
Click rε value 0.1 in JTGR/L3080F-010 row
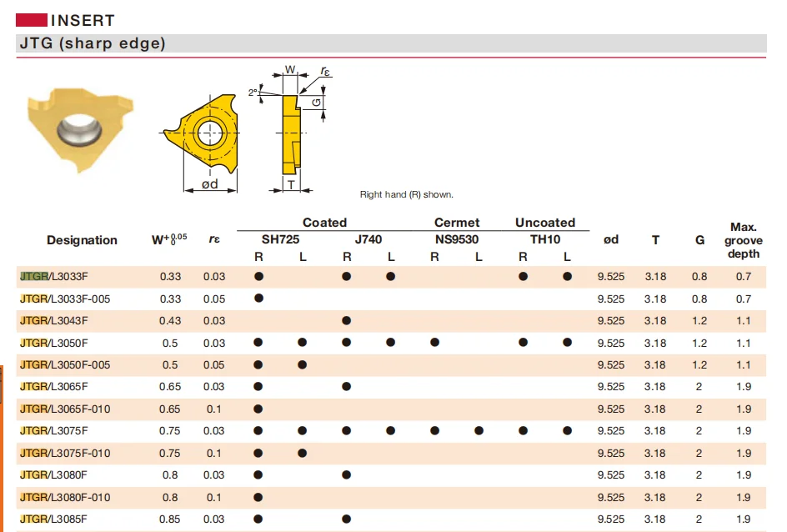click(x=213, y=497)
